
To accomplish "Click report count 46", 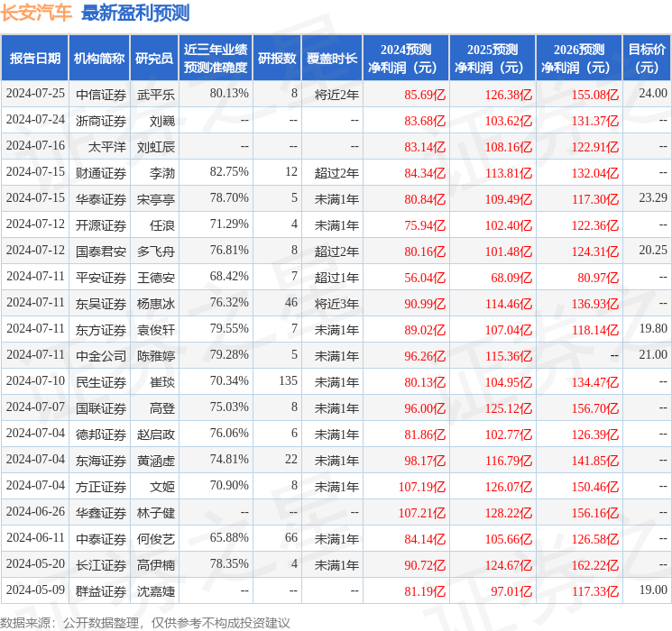I will [x=291, y=302].
